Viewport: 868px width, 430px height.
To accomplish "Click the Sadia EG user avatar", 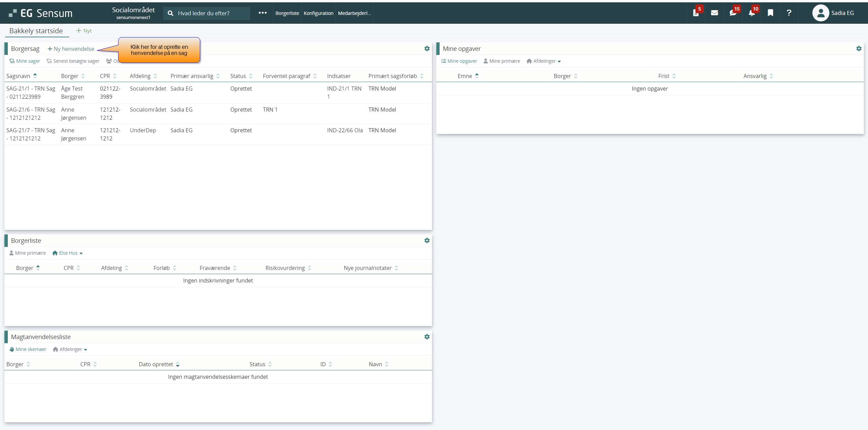I will [821, 13].
